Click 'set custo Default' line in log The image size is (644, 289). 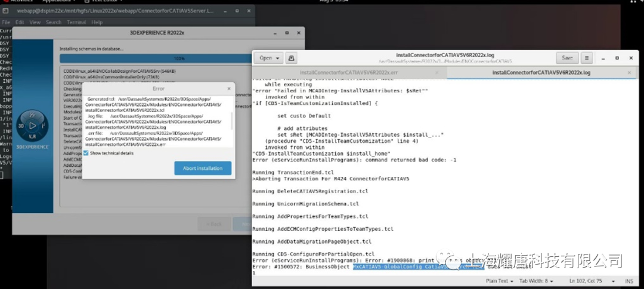coord(304,116)
